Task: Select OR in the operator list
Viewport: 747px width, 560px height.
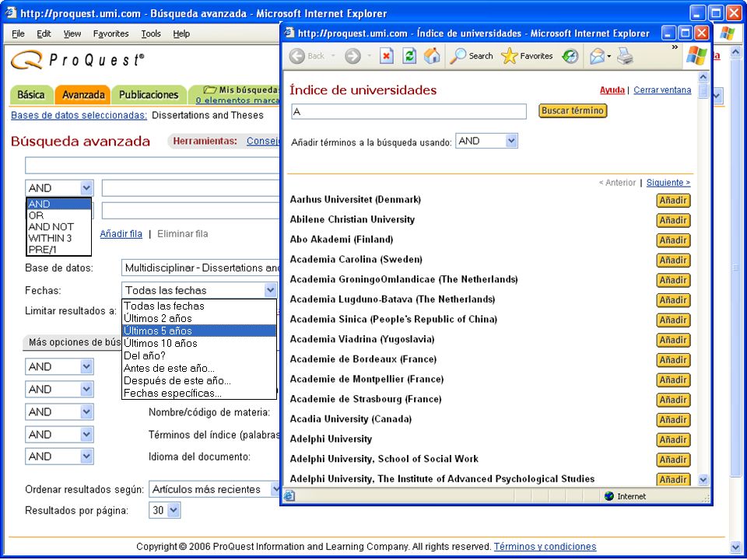Action: (58, 215)
